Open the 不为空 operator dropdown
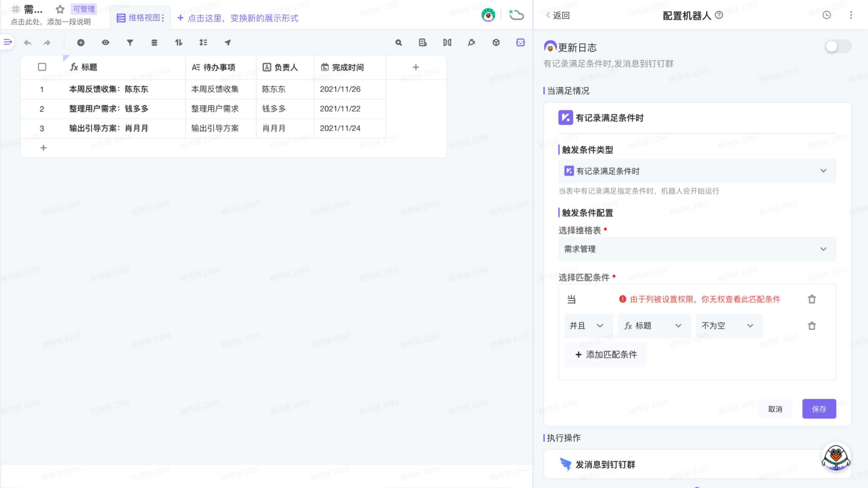 point(729,326)
